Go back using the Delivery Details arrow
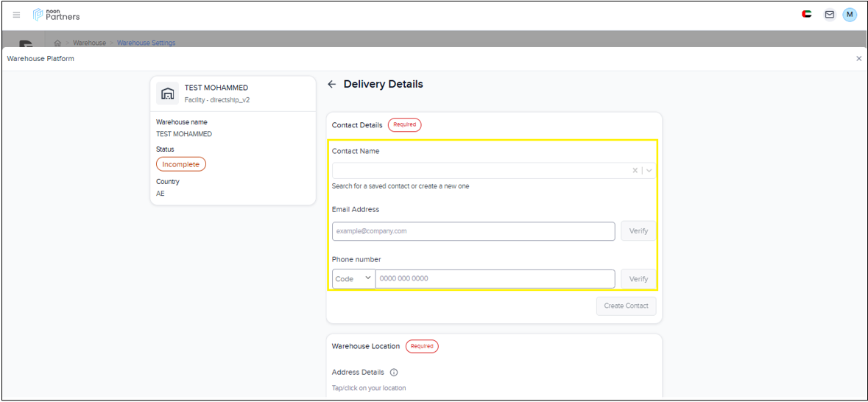The image size is (868, 402). [x=332, y=85]
